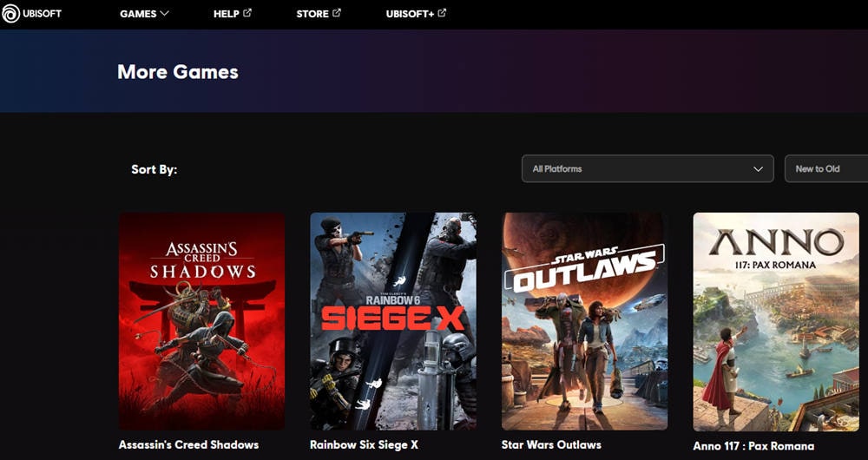Image resolution: width=868 pixels, height=460 pixels.
Task: Click the external-link icon beside HELP
Action: click(247, 13)
